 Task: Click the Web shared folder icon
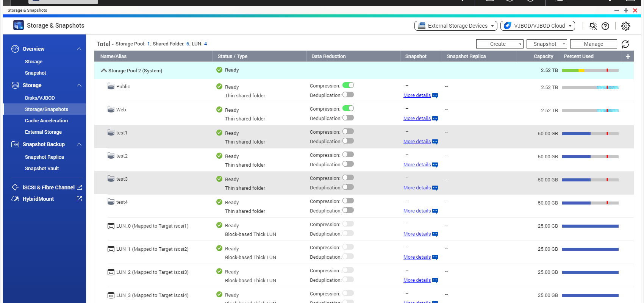pos(111,109)
